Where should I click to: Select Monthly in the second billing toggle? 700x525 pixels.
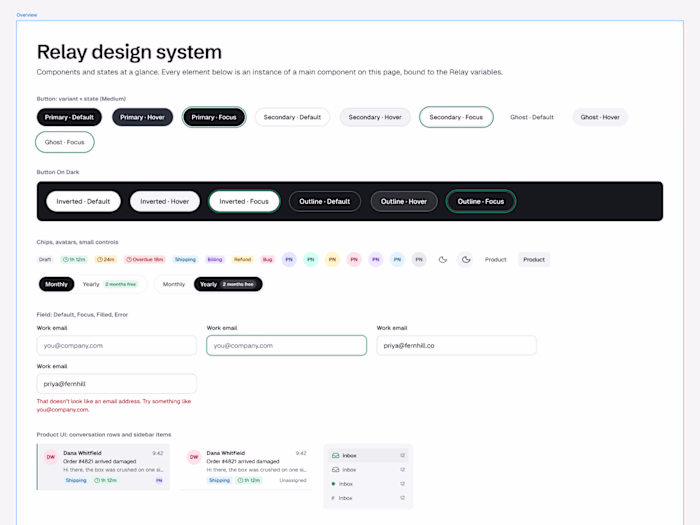point(174,284)
